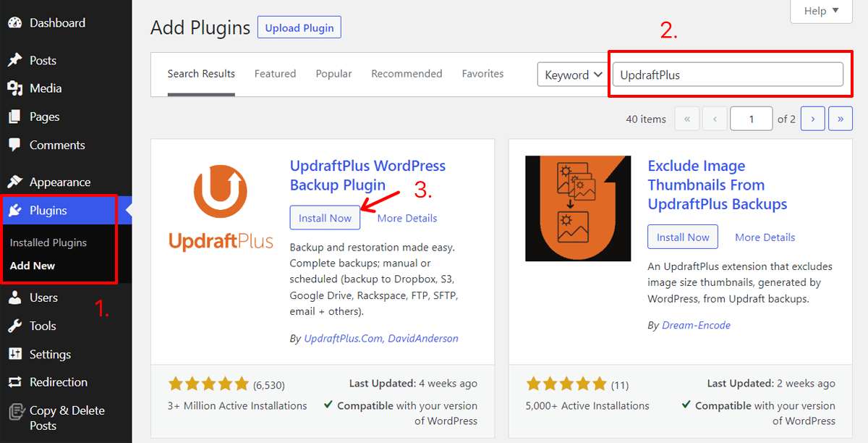The height and width of the screenshot is (443, 868).
Task: Open author link UpdraftPlus.Com
Action: click(x=342, y=338)
